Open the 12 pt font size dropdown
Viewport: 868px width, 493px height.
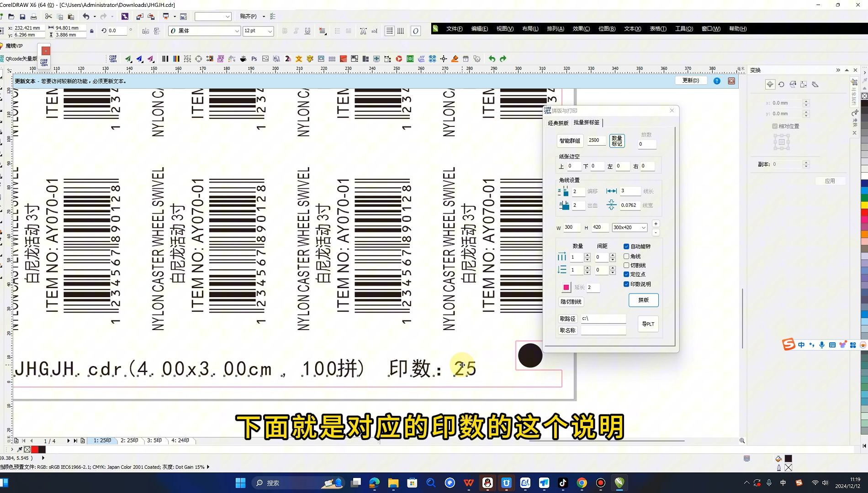(x=271, y=31)
